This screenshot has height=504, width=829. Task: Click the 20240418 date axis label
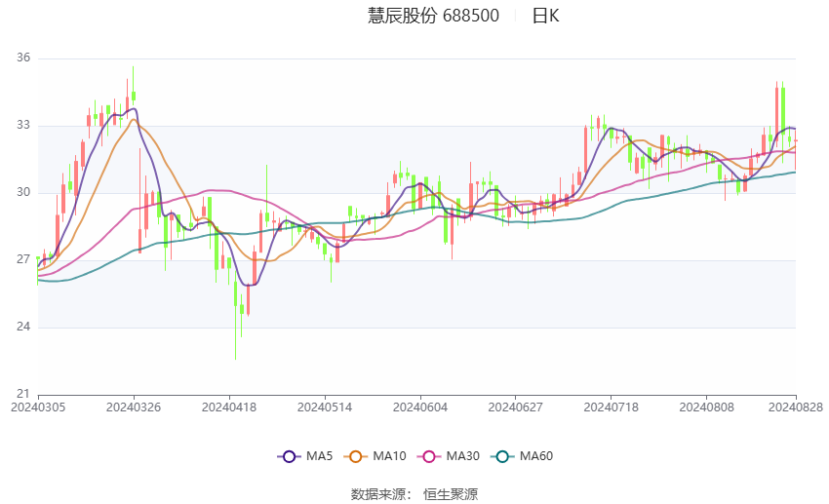click(229, 407)
